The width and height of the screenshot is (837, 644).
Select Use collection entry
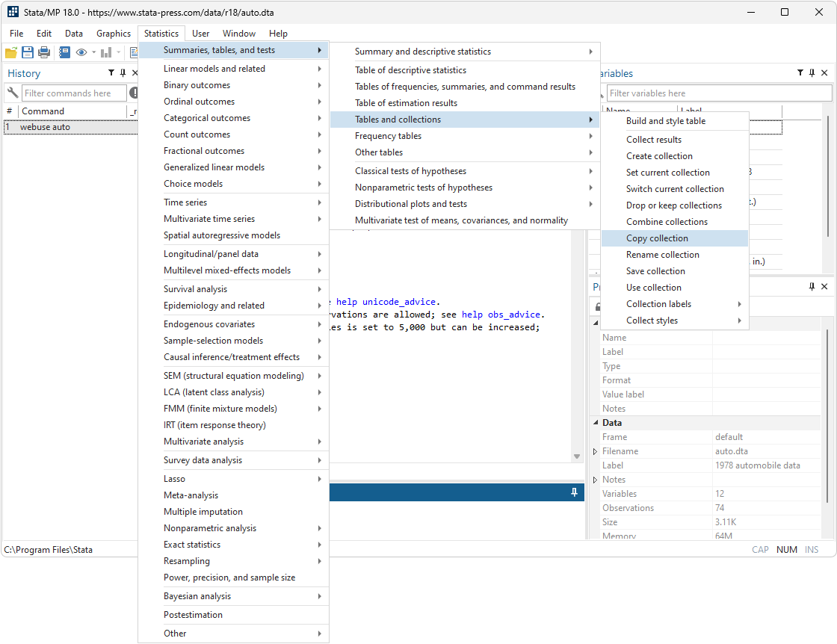tap(675, 288)
